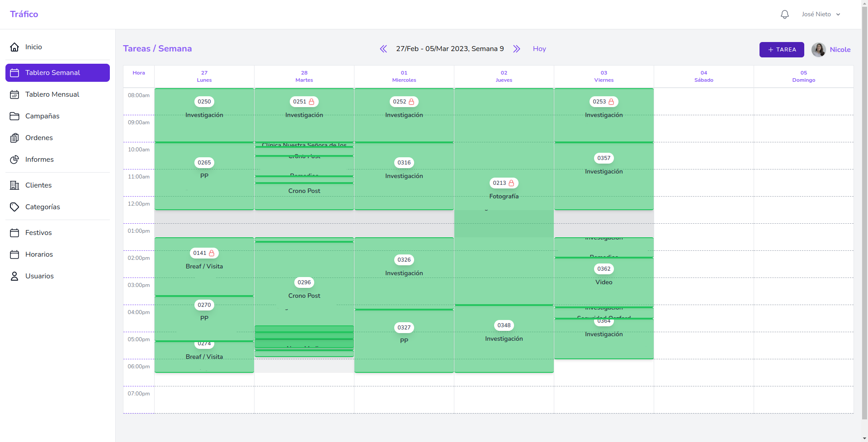The image size is (868, 442).
Task: Click the Usuarios person icon
Action: pyautogui.click(x=14, y=276)
